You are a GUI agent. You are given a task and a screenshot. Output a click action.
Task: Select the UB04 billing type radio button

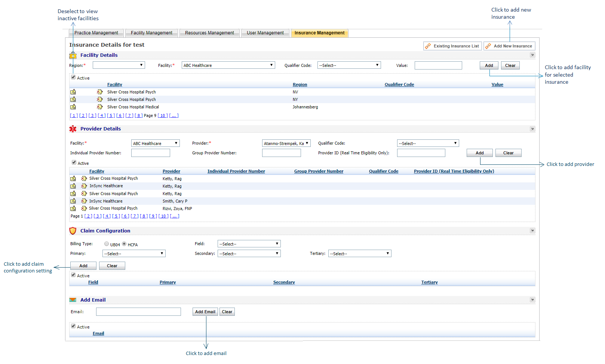pyautogui.click(x=107, y=244)
